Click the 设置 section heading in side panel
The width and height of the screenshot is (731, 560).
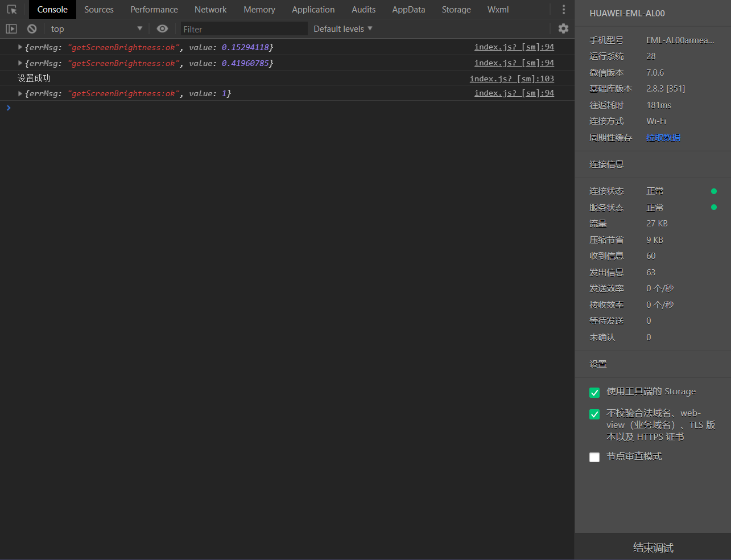[x=598, y=364]
